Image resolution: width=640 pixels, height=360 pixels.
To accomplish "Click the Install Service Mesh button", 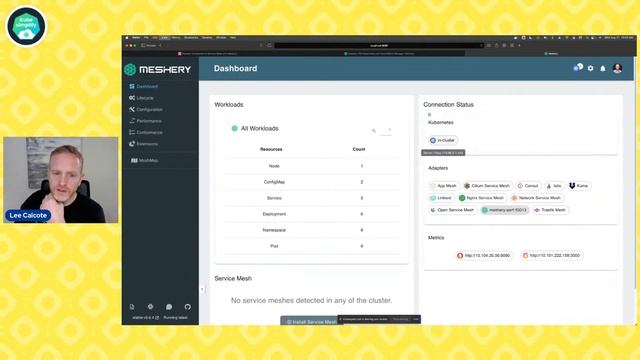I will [311, 321].
